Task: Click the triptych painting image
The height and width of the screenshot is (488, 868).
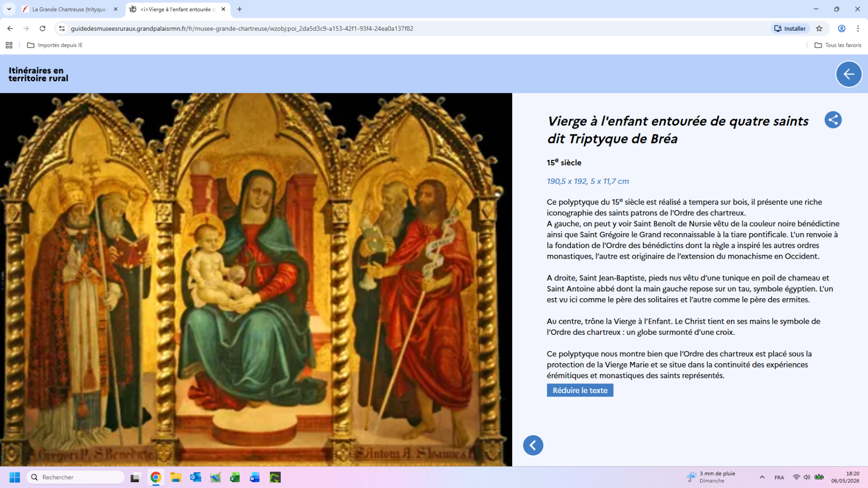Action: coord(256,279)
